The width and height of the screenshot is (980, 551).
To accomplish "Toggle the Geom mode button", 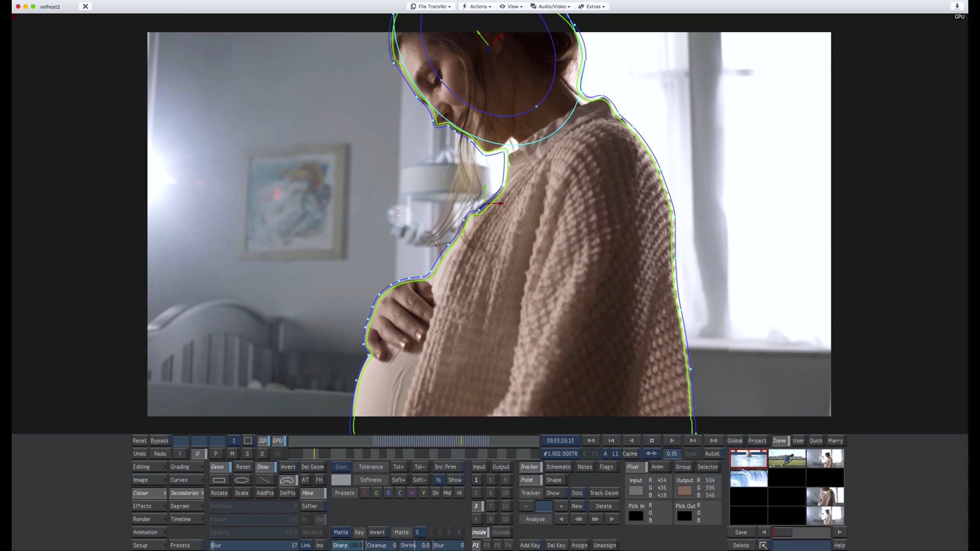I will [x=220, y=467].
